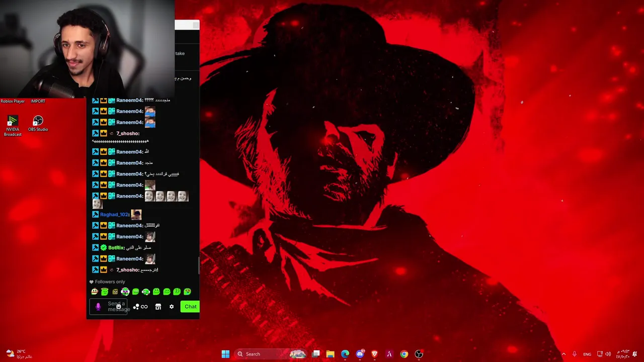Screen dimensions: 644x362
Task: Open volume control in system tray
Action: click(x=608, y=354)
